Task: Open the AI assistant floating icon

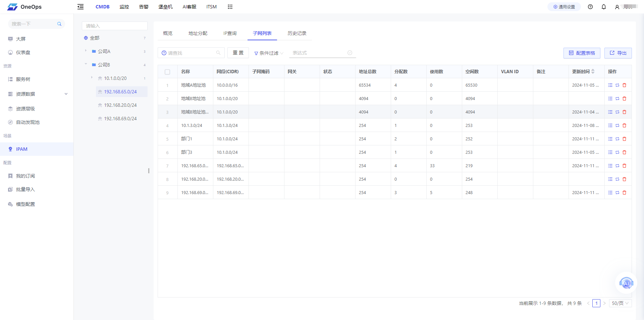Action: click(626, 283)
